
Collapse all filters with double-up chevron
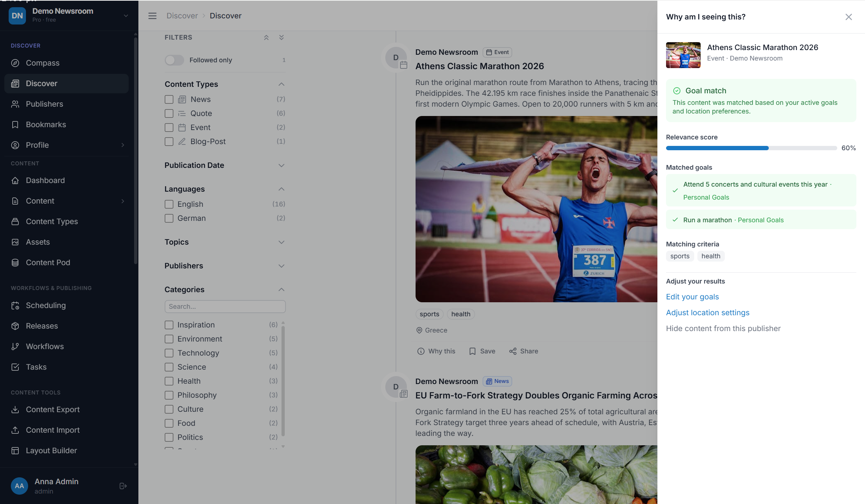point(266,37)
